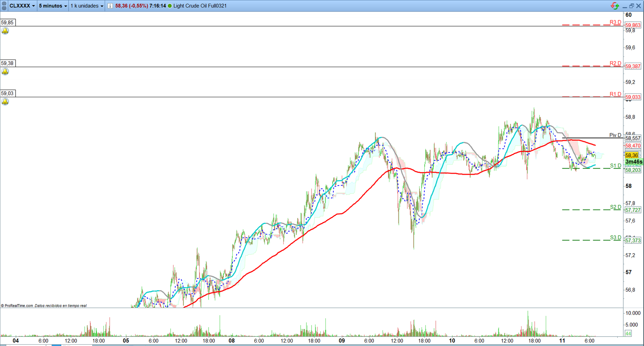Viewport: 644px width, 346px height.
Task: Click the date label 11 on the time axis
Action: click(562, 341)
